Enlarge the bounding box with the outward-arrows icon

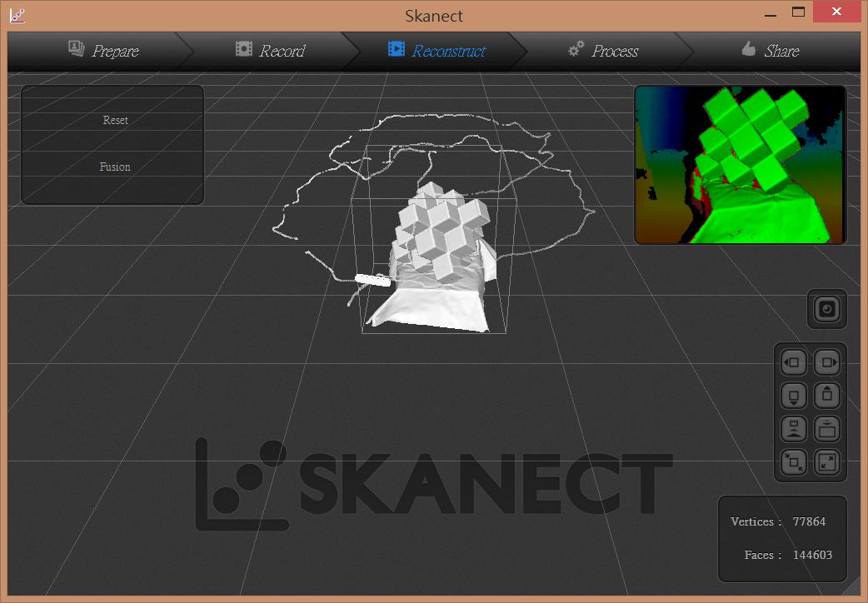click(827, 462)
